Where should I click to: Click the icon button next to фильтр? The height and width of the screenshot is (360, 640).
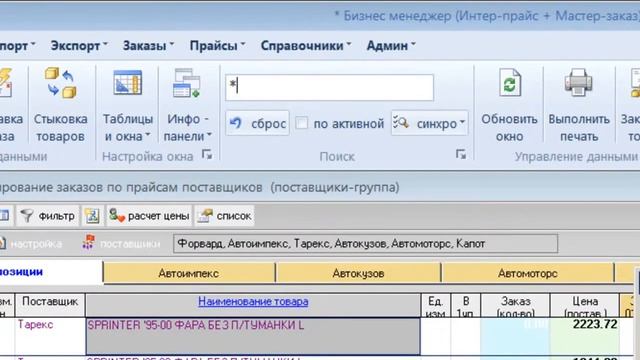[x=92, y=216]
